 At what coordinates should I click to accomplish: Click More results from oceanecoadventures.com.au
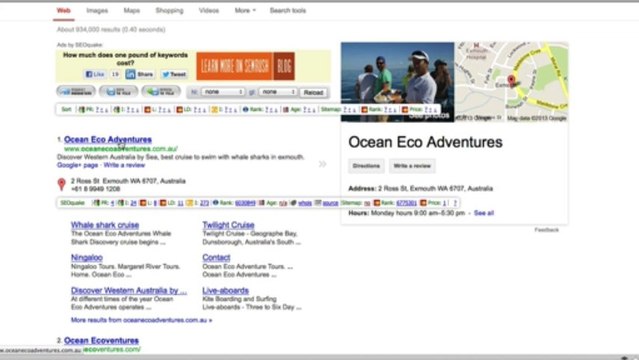pos(141,320)
